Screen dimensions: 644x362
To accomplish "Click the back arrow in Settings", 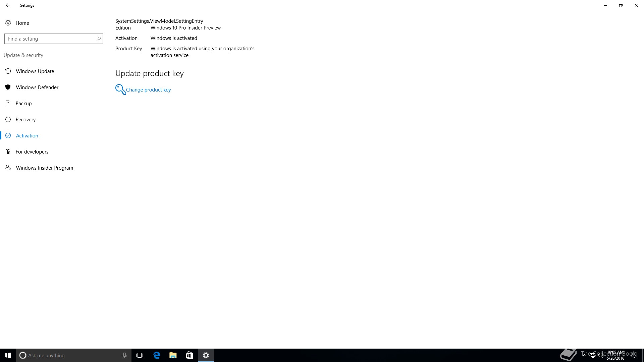I will pos(8,5).
